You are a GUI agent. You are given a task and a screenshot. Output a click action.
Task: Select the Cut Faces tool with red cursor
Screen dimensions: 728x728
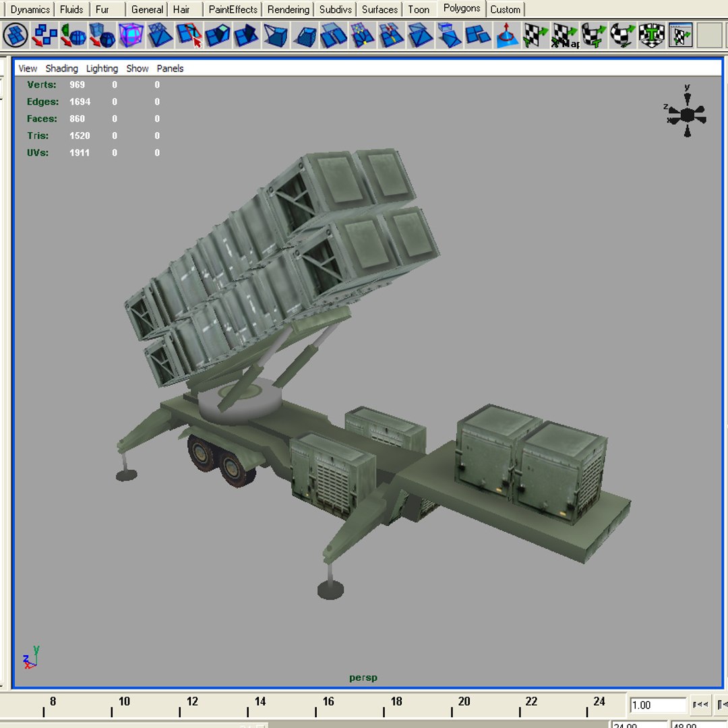(189, 35)
